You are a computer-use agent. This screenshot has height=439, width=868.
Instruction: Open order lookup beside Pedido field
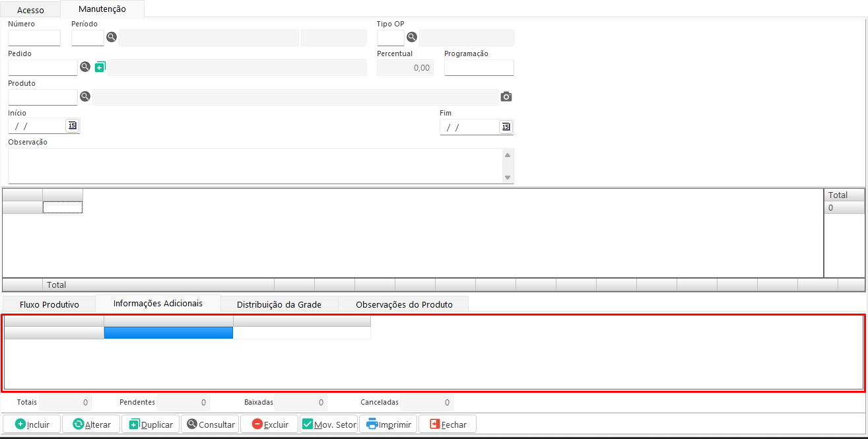[85, 67]
